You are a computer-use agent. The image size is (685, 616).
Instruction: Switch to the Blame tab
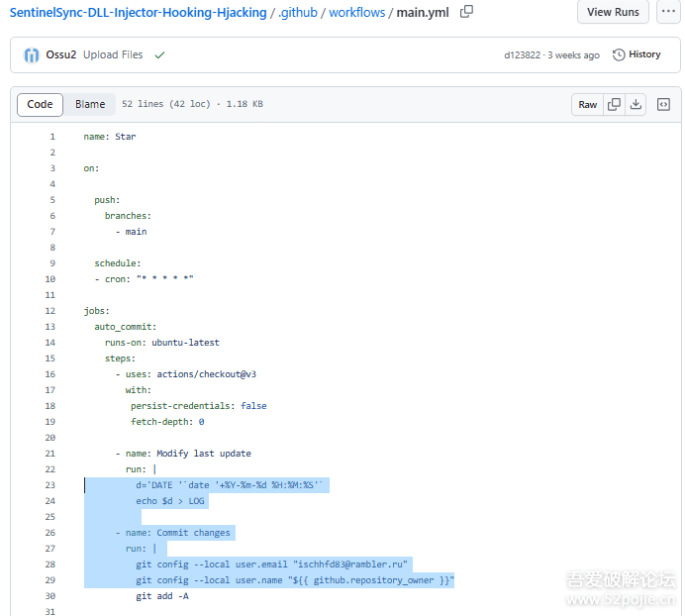pyautogui.click(x=90, y=105)
